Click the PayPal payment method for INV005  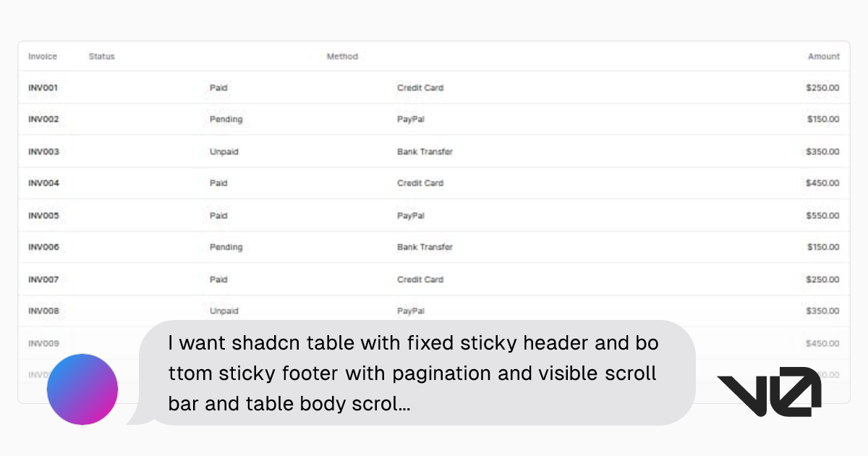pyautogui.click(x=410, y=215)
